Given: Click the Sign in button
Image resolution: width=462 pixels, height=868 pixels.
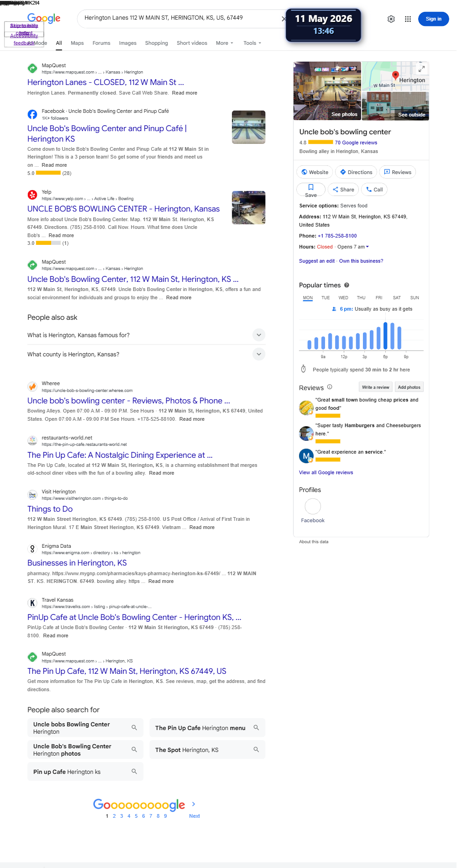Looking at the screenshot, I should point(434,19).
